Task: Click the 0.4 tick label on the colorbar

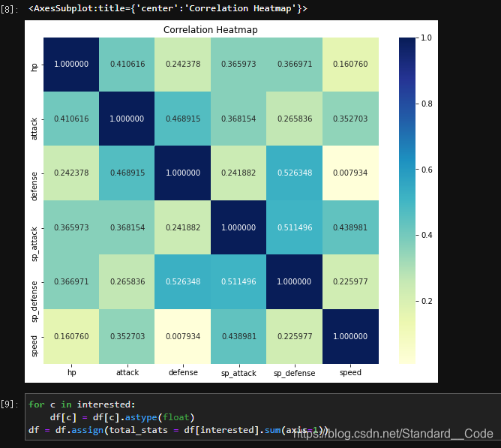Action: point(427,235)
